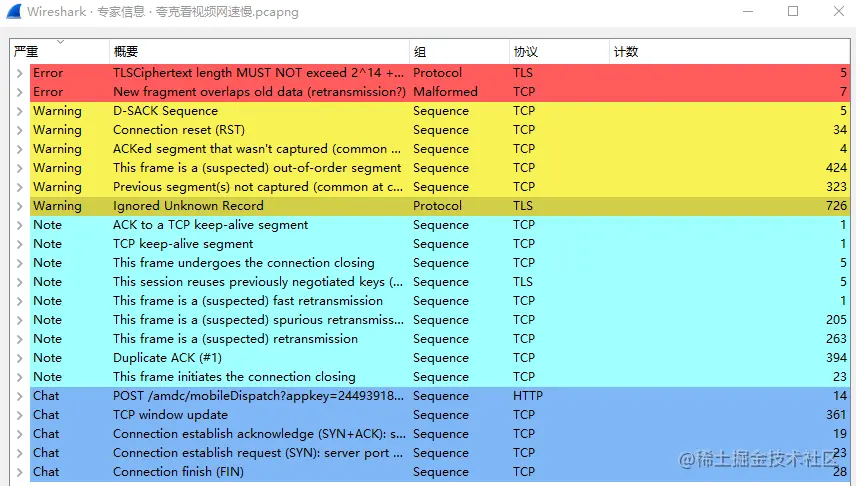Select 'TCP window update' summary text

click(170, 415)
